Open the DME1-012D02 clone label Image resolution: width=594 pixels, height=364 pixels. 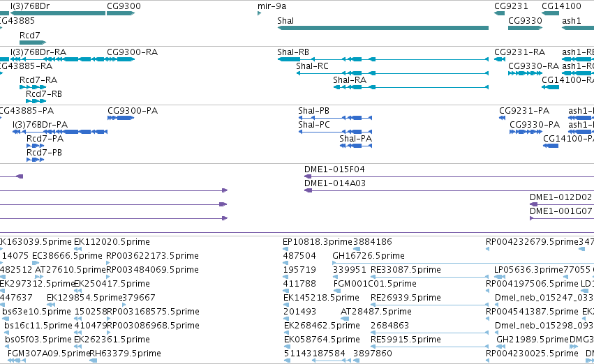(560, 197)
